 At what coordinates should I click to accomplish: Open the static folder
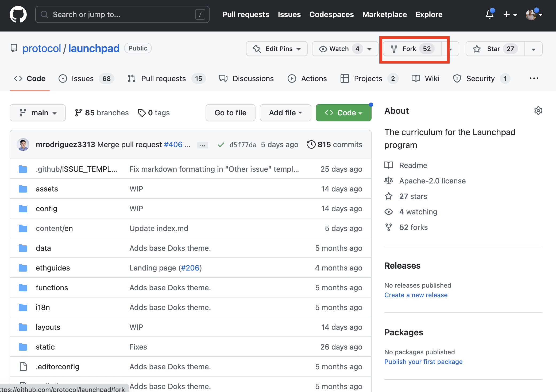click(45, 347)
